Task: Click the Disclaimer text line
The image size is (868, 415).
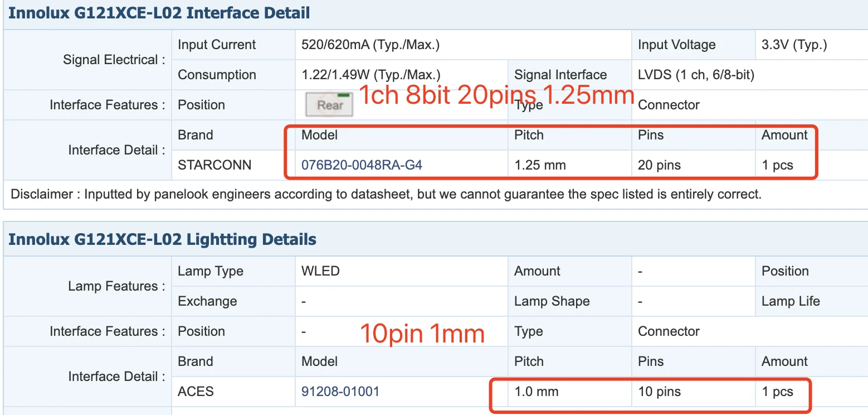Action: pos(386,195)
